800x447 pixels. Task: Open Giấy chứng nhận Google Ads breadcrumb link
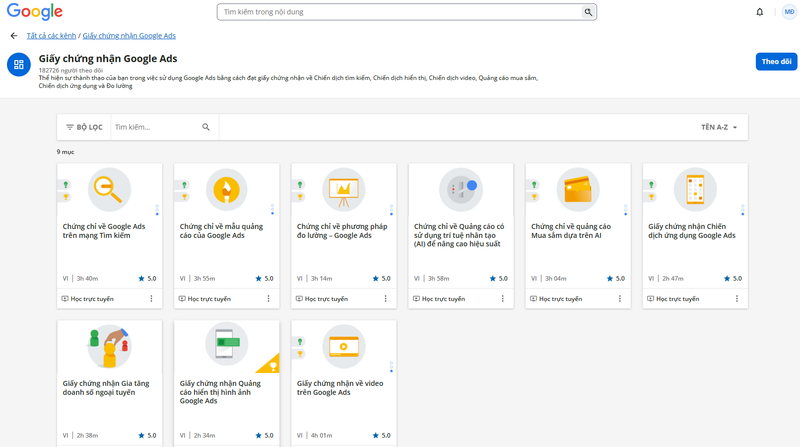click(x=129, y=36)
